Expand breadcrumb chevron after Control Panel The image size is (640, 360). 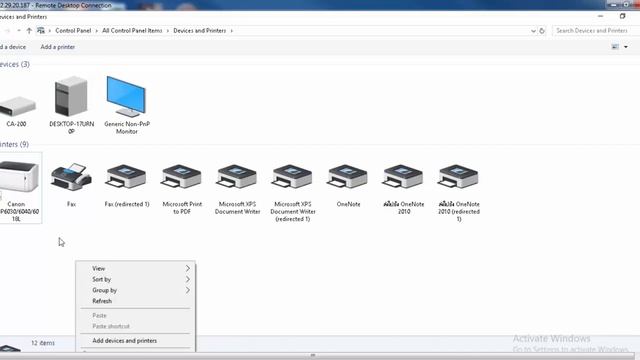point(97,31)
